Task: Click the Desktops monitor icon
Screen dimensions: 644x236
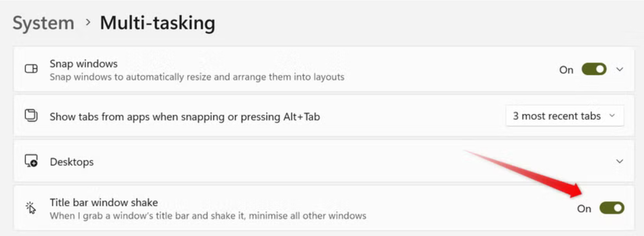Action: (x=31, y=161)
